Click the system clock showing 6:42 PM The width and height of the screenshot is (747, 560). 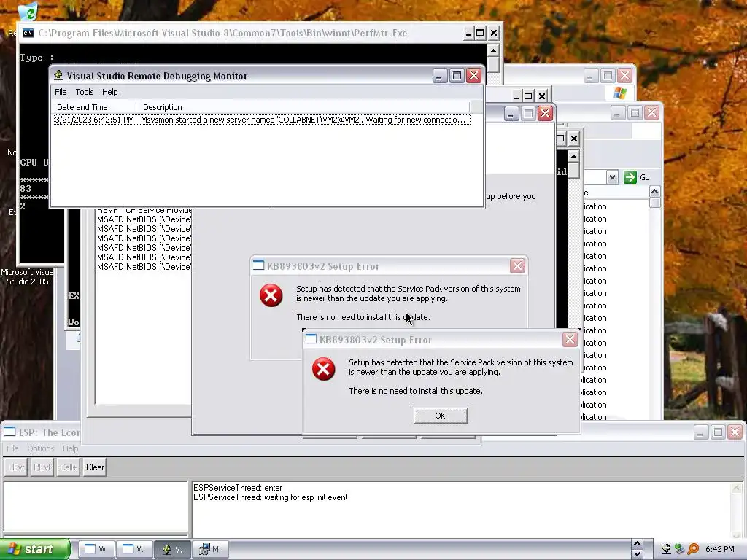[x=719, y=549]
